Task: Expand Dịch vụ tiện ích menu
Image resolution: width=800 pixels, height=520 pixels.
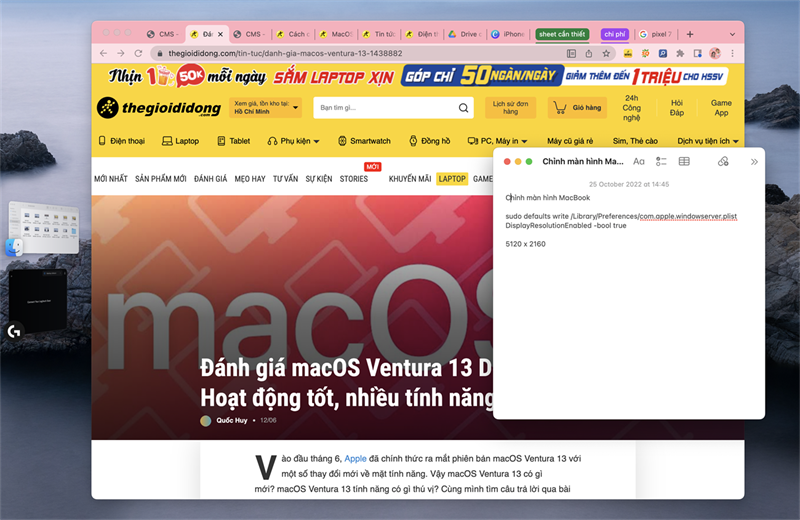Action: point(708,141)
